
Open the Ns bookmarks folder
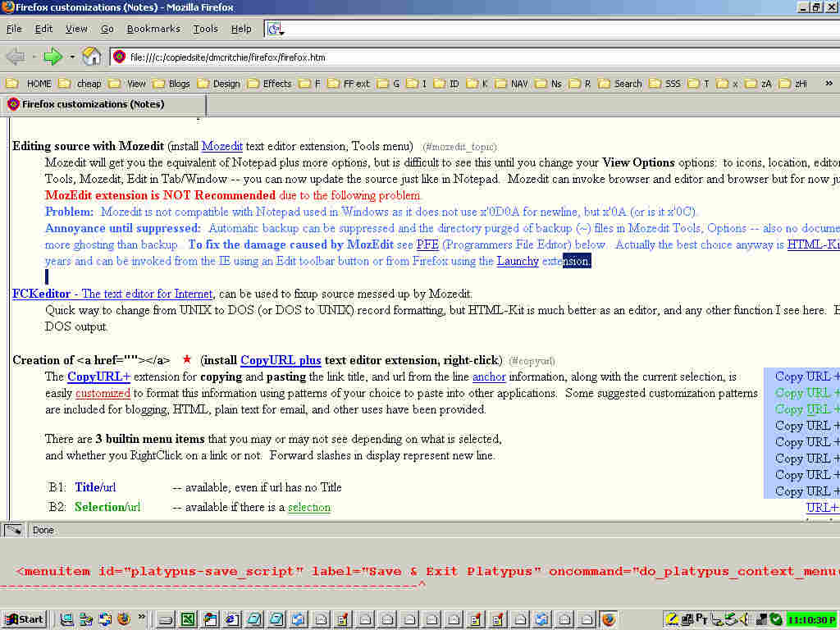point(548,84)
